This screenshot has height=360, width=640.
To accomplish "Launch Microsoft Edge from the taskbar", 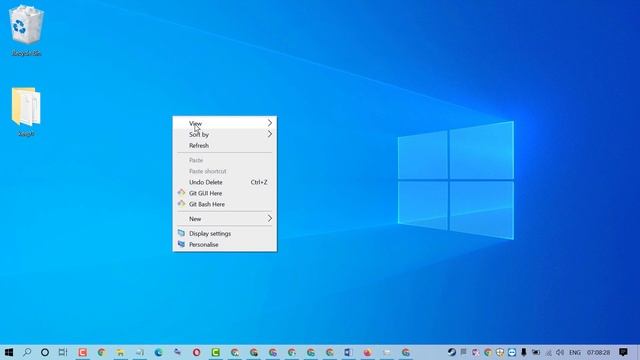I will [x=158, y=352].
